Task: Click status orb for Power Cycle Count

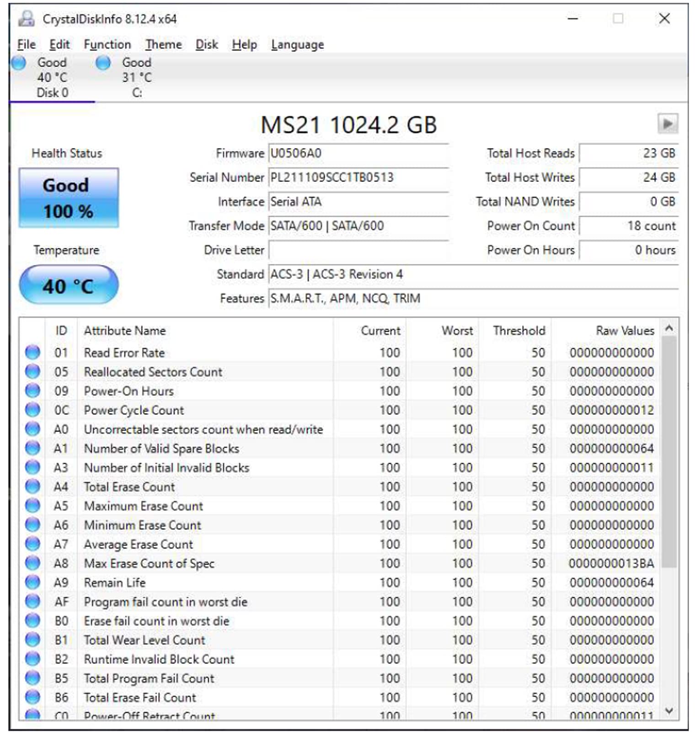Action: [x=32, y=410]
